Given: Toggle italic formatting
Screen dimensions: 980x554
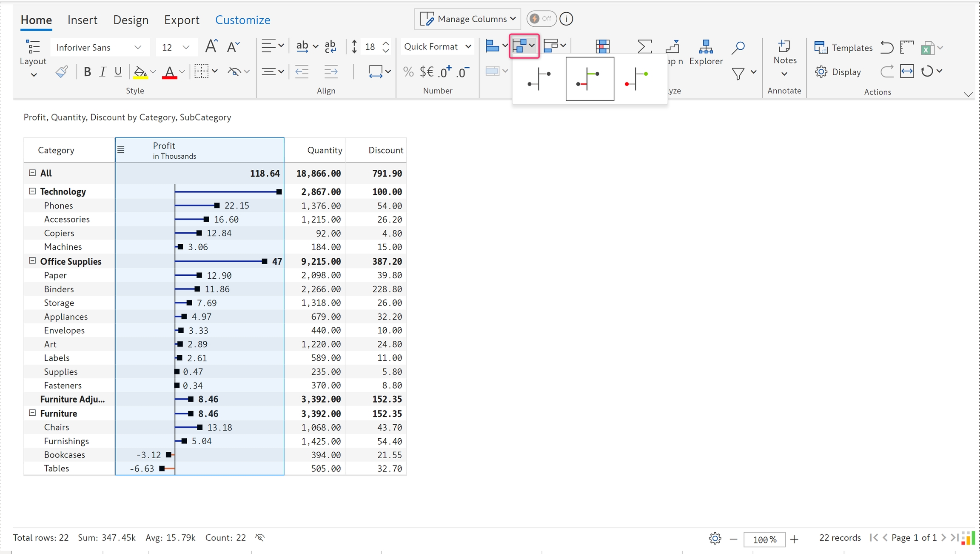Looking at the screenshot, I should (103, 72).
